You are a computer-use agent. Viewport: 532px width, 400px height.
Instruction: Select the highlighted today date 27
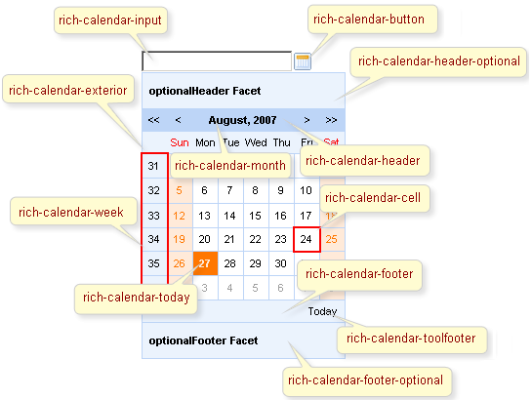[x=205, y=263]
